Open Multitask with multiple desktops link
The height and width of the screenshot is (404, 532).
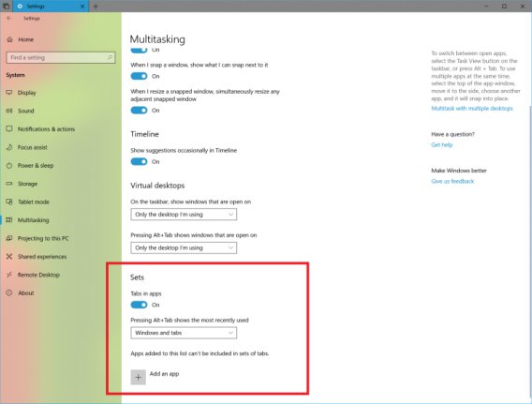click(472, 109)
